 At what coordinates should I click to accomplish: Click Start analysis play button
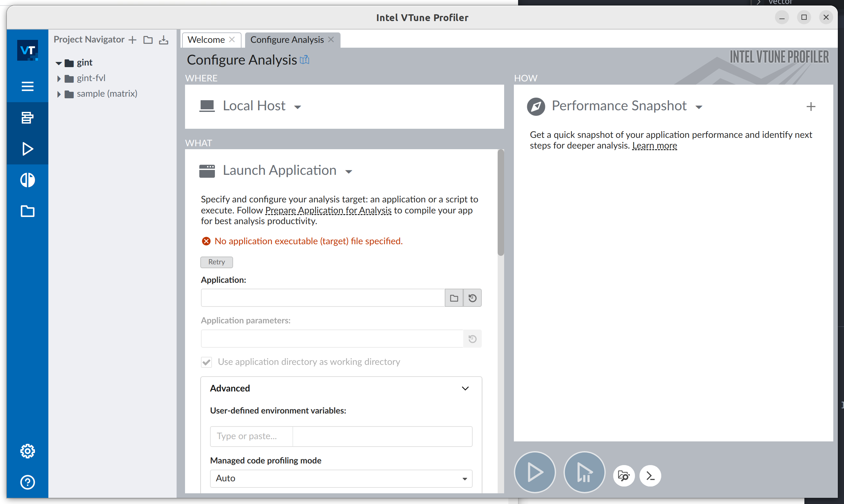(x=535, y=472)
